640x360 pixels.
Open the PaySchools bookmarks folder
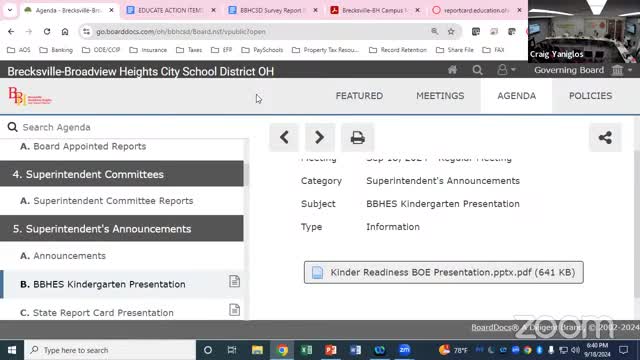262,50
